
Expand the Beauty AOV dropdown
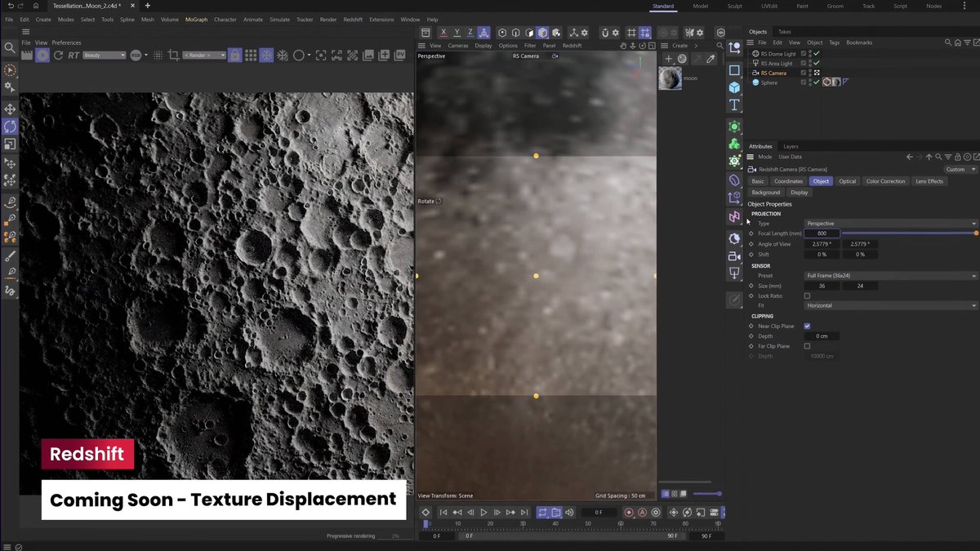click(104, 56)
